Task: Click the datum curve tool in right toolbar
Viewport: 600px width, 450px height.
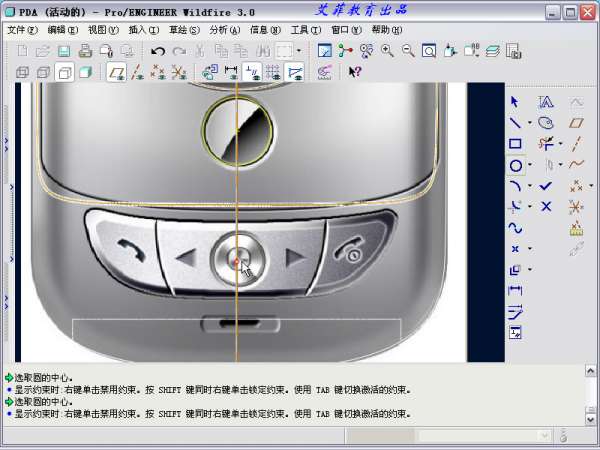Action: (x=576, y=165)
